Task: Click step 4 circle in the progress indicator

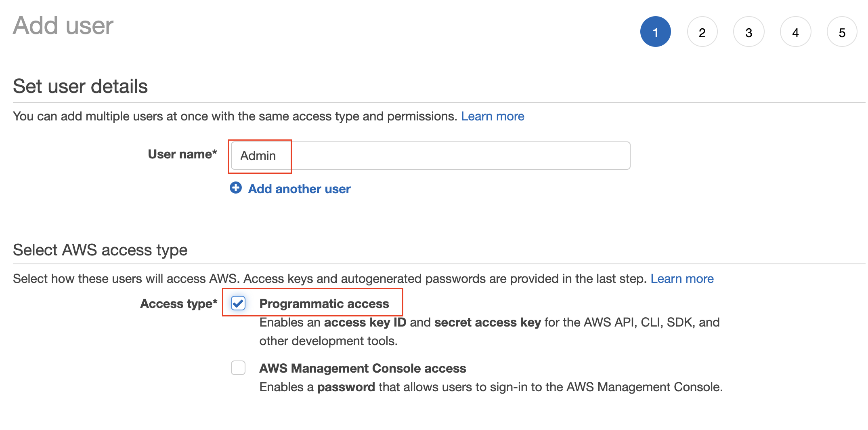Action: tap(795, 32)
